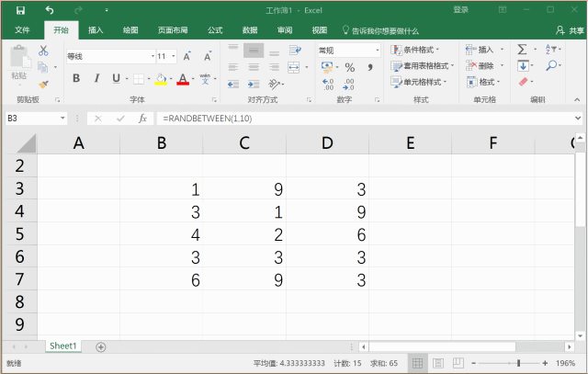Click 登录 sign-in link
Viewport: 588px width, 374px height.
click(x=461, y=10)
